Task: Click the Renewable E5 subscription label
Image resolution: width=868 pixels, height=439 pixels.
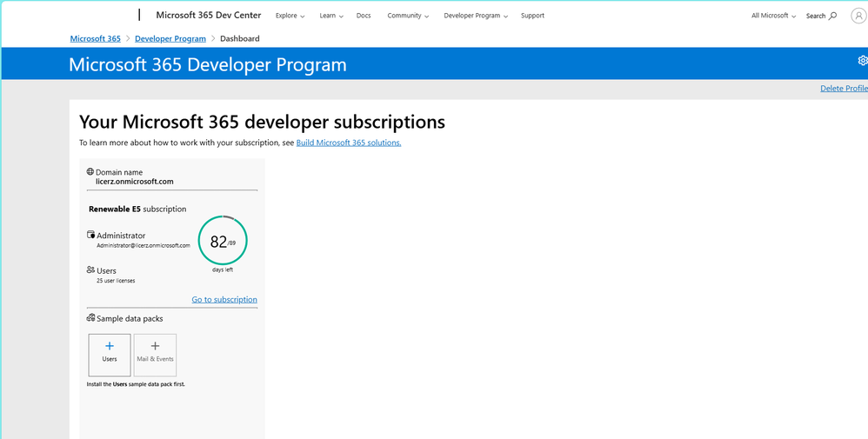Action: pyautogui.click(x=137, y=210)
